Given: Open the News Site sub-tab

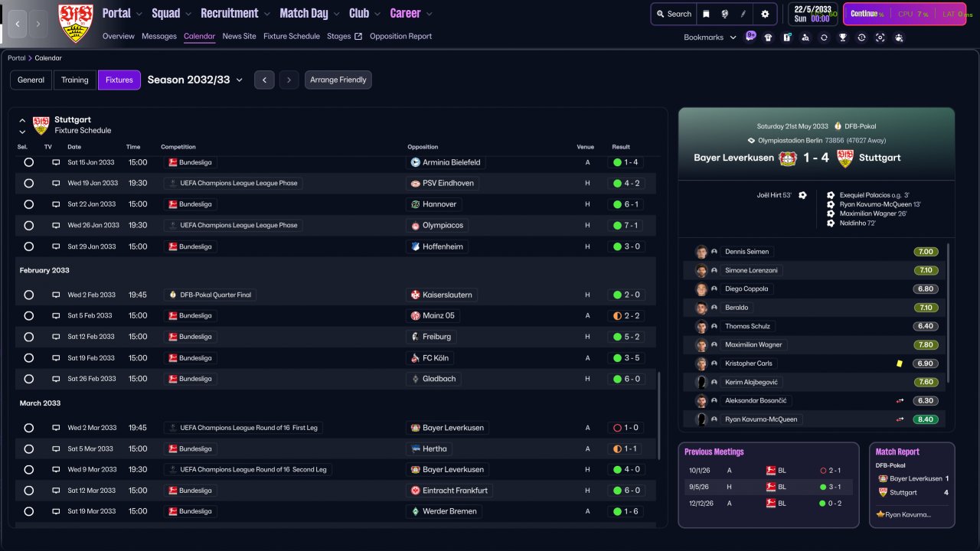Looking at the screenshot, I should [x=240, y=36].
